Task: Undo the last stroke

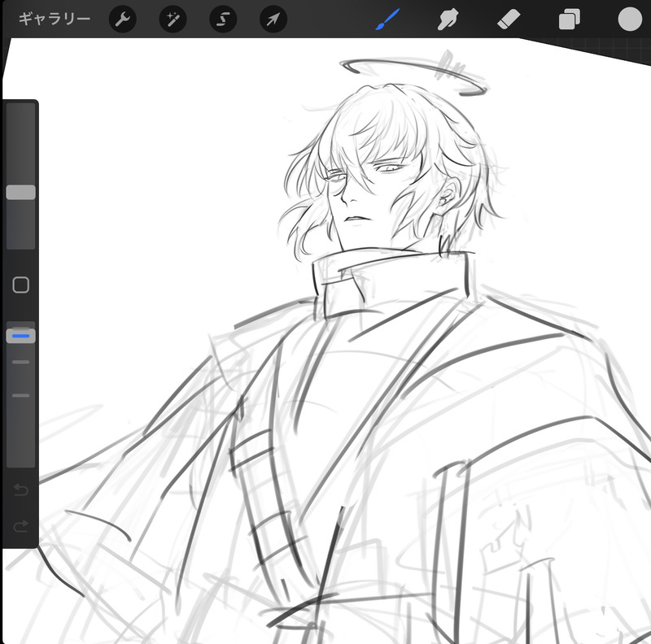Action: click(21, 490)
